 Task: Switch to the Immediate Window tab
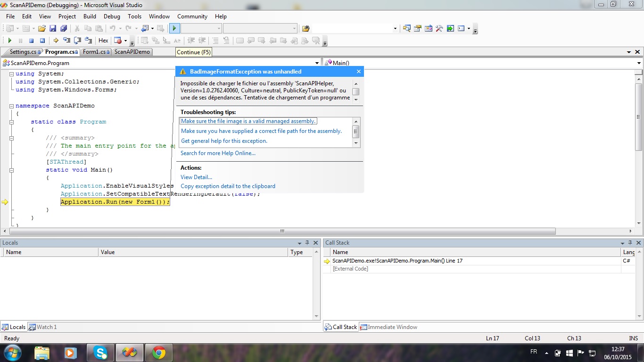coord(389,327)
